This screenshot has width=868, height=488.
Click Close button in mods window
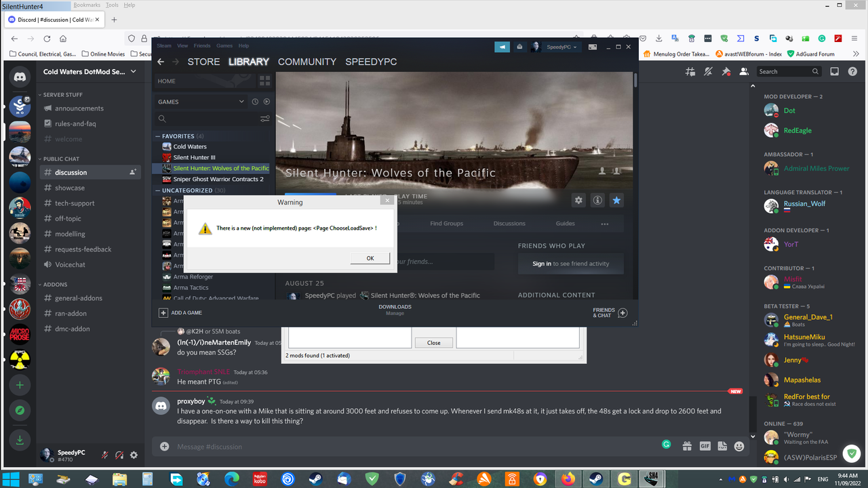pos(433,342)
